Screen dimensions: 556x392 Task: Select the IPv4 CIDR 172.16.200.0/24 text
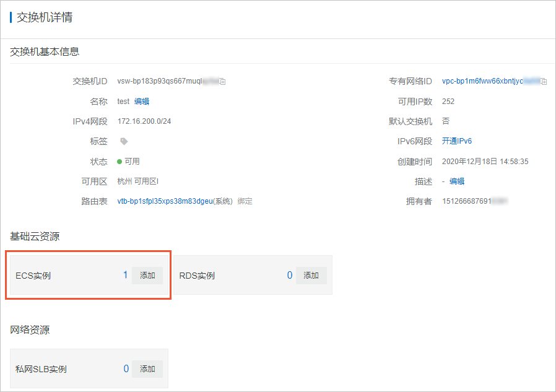click(x=144, y=121)
